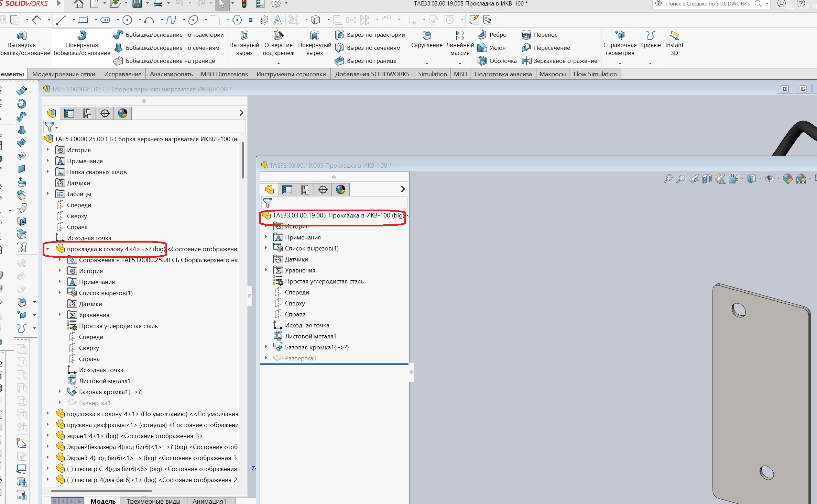
Task: Click the Rib tool (Ребро)
Action: click(x=492, y=35)
